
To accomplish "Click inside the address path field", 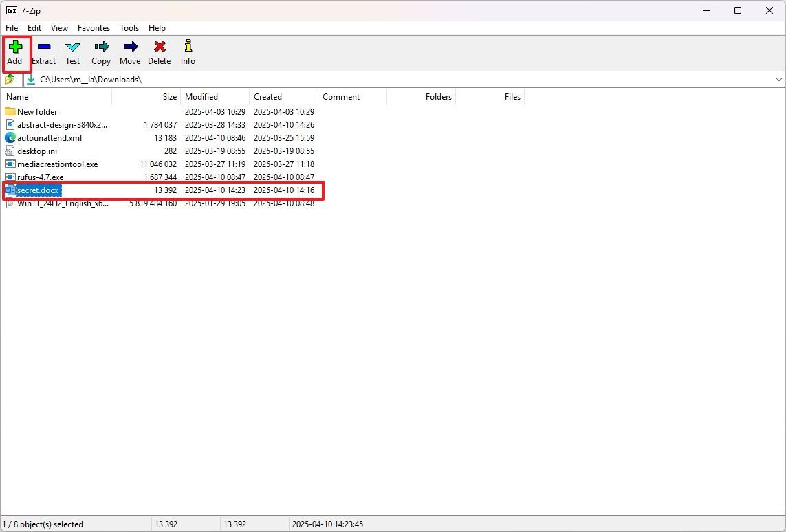I will pyautogui.click(x=206, y=79).
